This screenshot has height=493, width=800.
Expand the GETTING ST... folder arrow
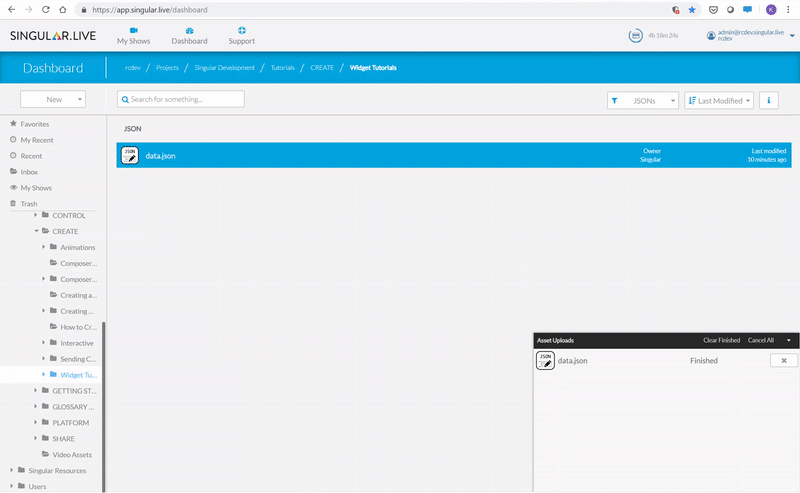click(x=36, y=390)
